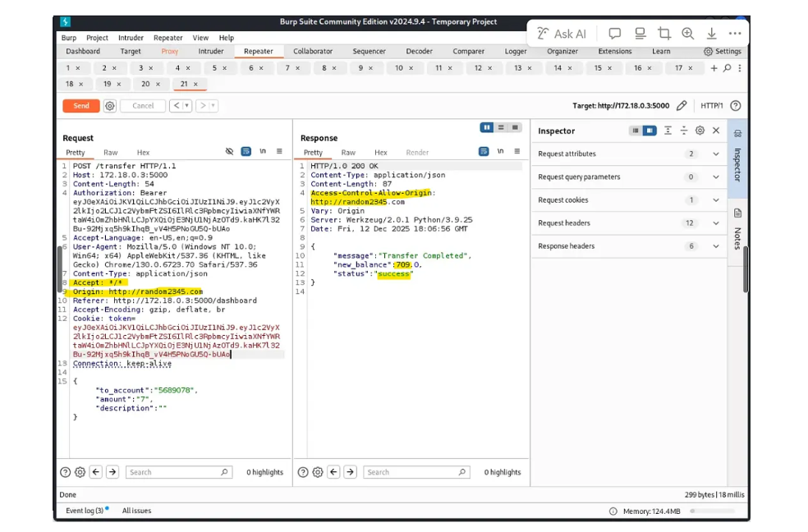
Task: Open the View menu
Action: [x=200, y=38]
